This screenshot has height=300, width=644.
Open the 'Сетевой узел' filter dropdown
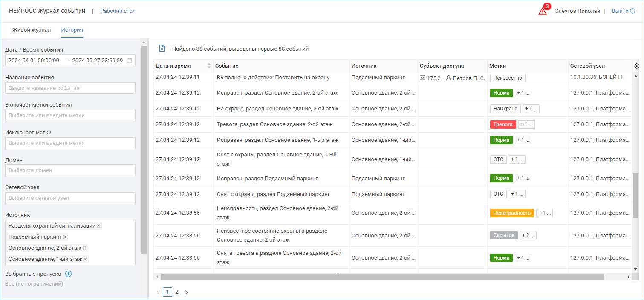point(70,198)
